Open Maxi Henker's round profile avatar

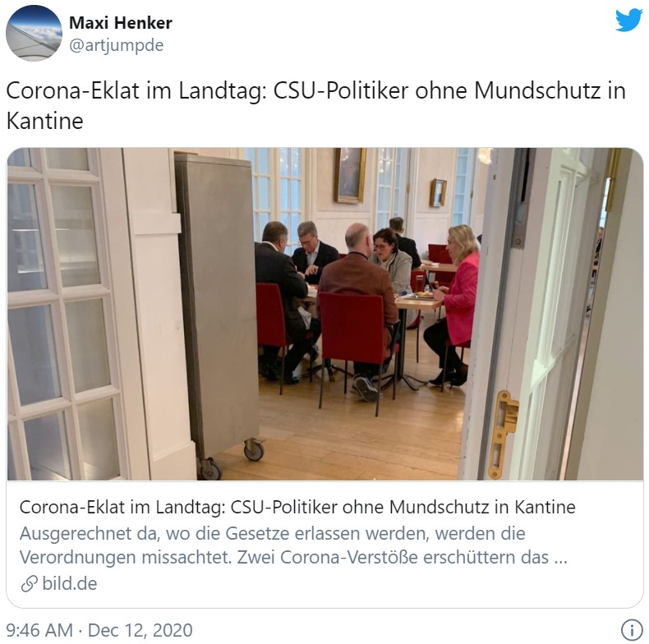(x=34, y=33)
